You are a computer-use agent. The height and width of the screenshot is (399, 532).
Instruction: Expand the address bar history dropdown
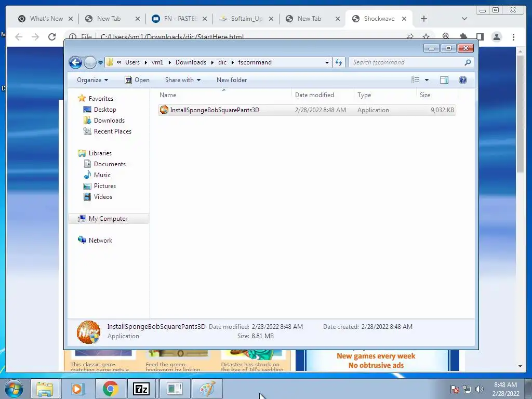point(327,62)
